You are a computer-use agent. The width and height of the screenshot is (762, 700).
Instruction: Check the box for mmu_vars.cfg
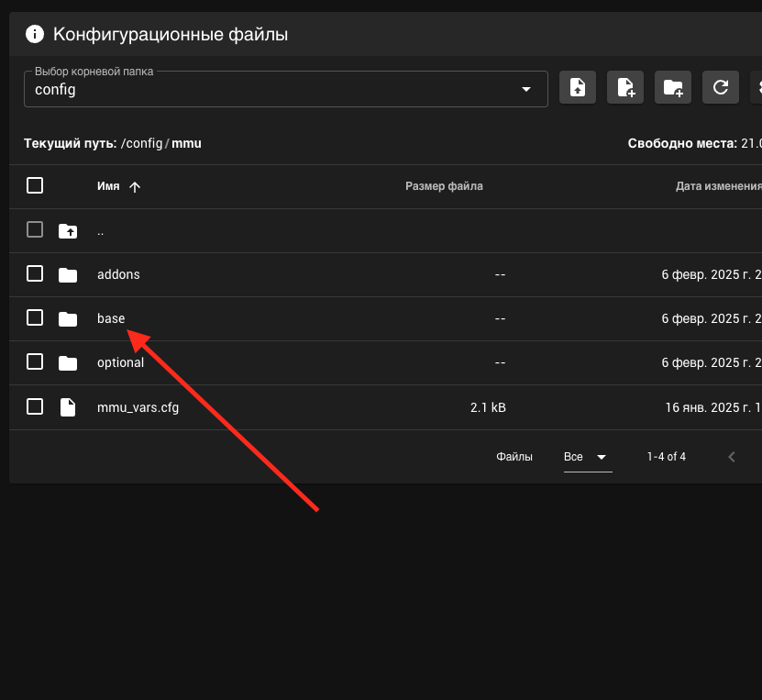pyautogui.click(x=35, y=406)
